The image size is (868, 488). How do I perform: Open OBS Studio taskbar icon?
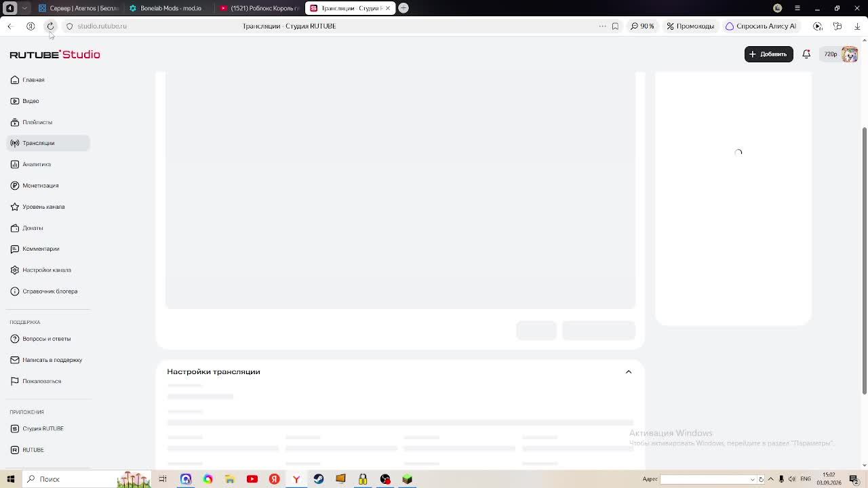click(385, 479)
